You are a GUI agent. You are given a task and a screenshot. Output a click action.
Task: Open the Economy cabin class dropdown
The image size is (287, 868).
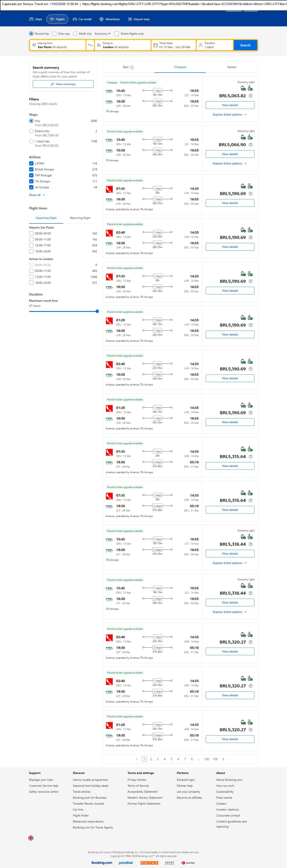(x=102, y=34)
